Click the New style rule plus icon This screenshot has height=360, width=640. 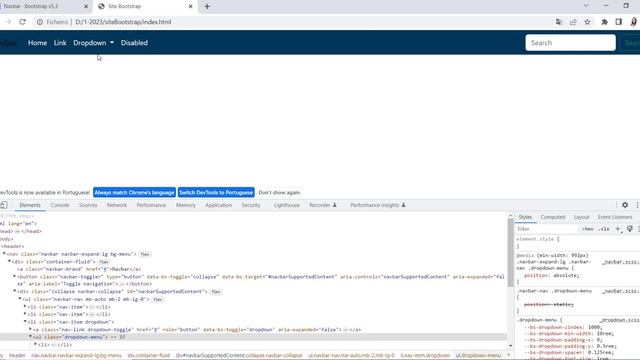[618, 229]
